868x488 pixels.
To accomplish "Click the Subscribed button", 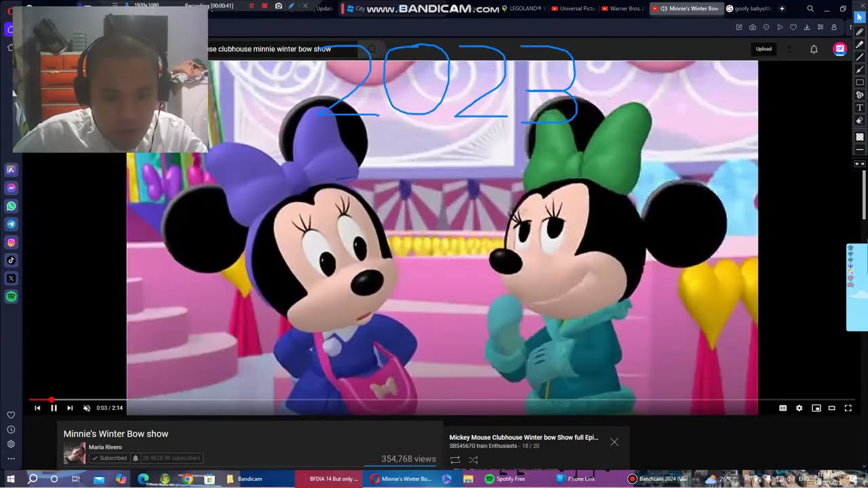I will click(x=109, y=458).
